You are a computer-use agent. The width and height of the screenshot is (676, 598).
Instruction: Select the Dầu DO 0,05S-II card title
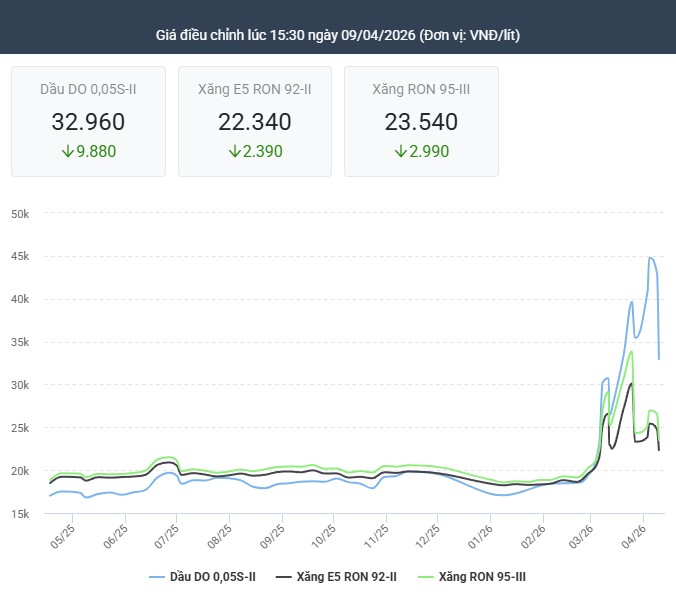click(x=88, y=89)
